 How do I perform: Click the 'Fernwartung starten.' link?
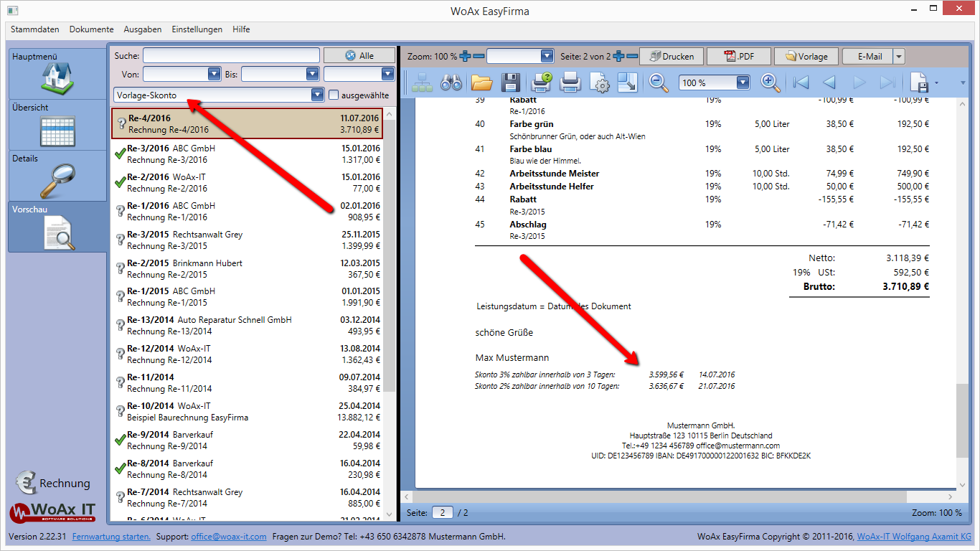pyautogui.click(x=111, y=537)
